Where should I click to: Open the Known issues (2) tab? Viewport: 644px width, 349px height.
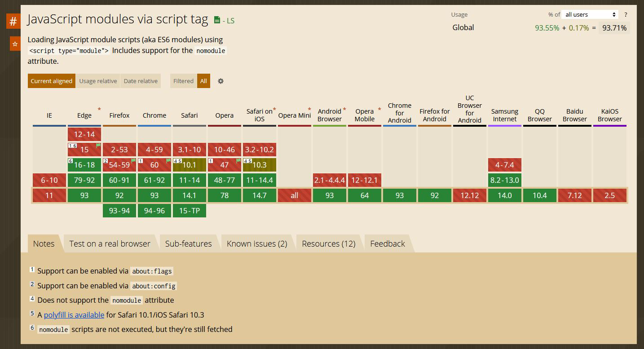(x=257, y=243)
